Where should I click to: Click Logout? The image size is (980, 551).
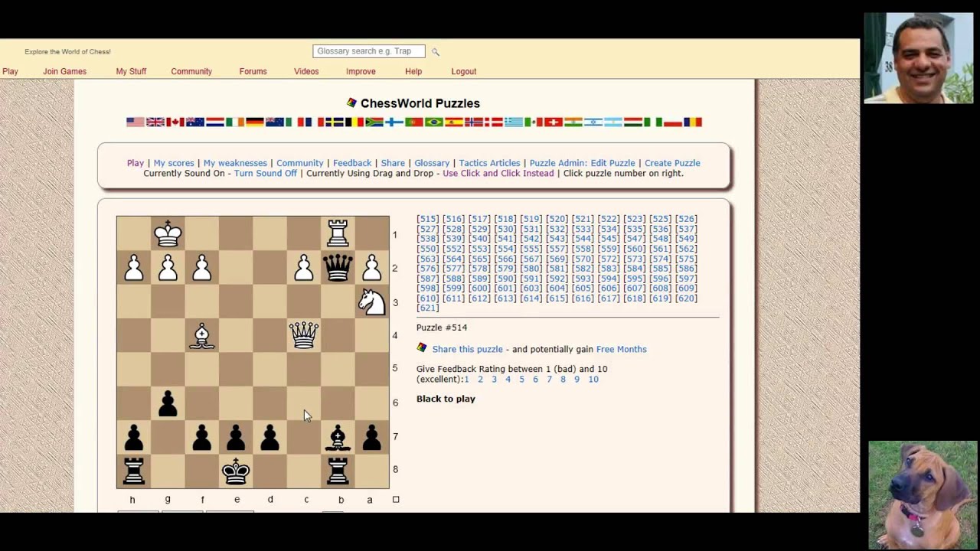point(464,71)
